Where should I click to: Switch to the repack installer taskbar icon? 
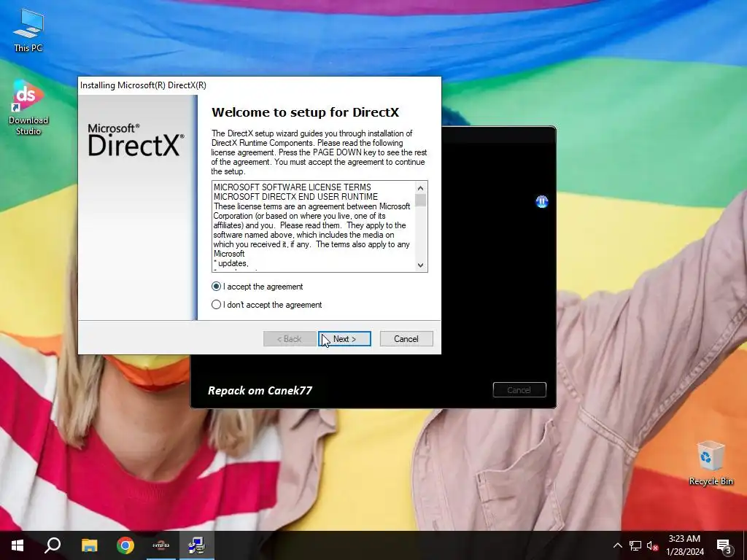pyautogui.click(x=161, y=545)
